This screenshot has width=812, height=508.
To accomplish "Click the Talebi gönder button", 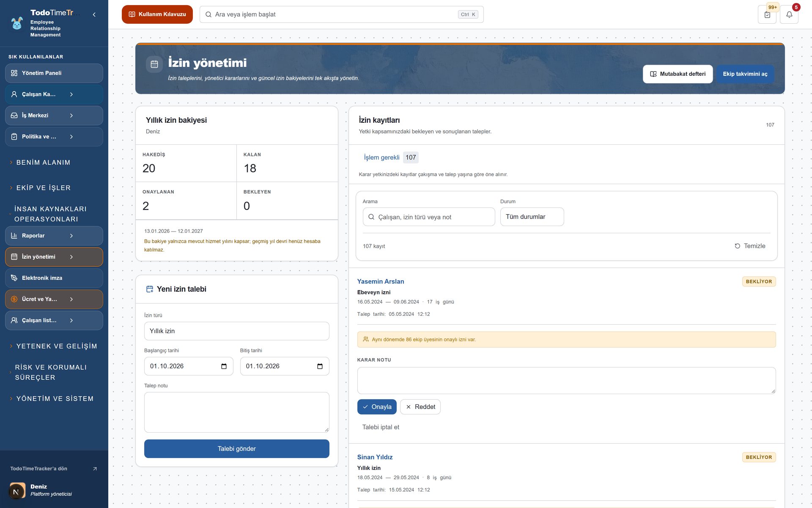I will coord(236,449).
